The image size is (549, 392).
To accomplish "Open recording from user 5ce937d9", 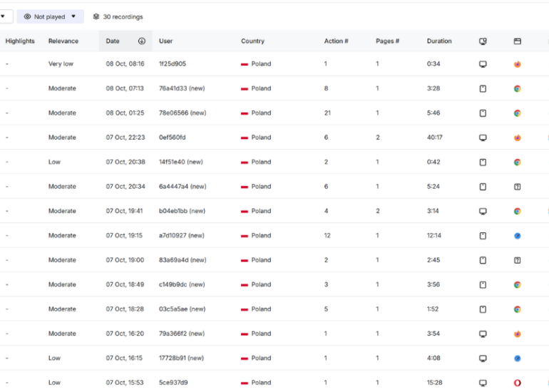I will [173, 383].
